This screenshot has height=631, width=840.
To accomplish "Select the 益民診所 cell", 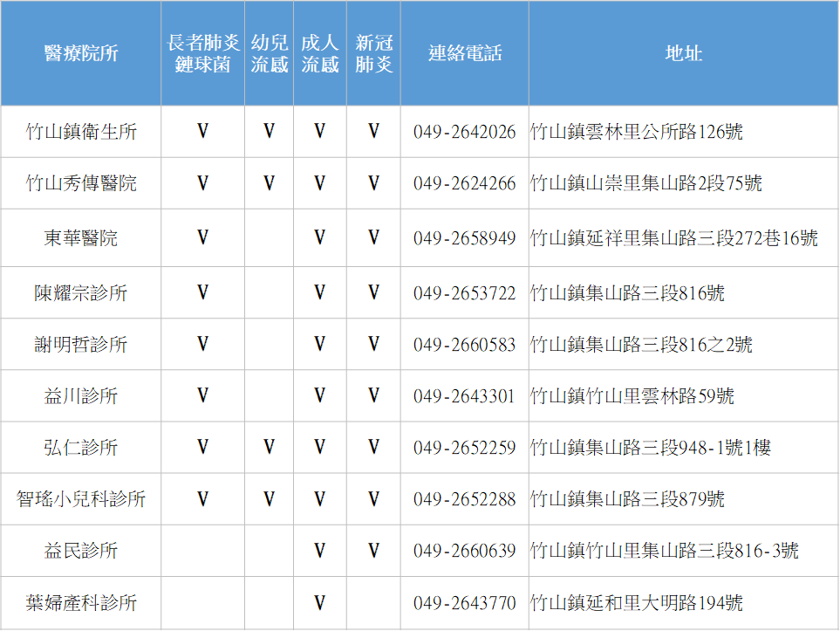I will pos(81,551).
